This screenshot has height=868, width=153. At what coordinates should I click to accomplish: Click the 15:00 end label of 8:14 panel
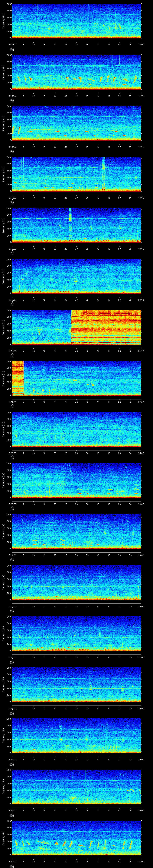[x=141, y=44]
